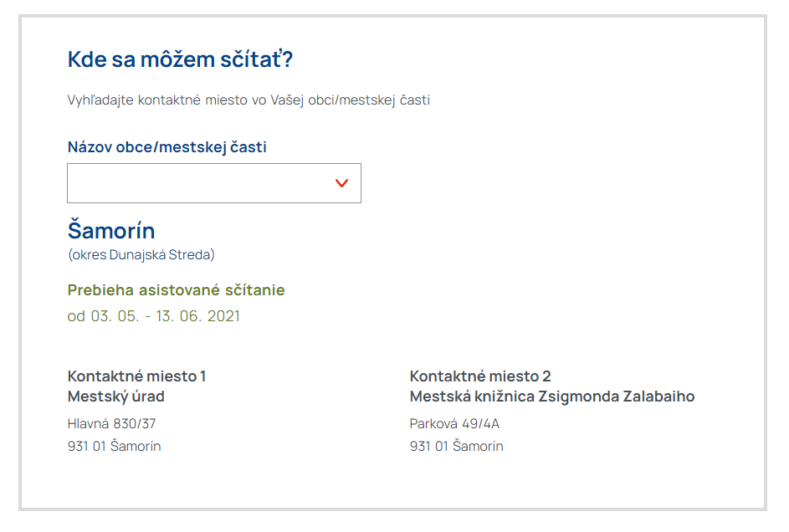Click the start date '03. 05.'

tap(112, 316)
